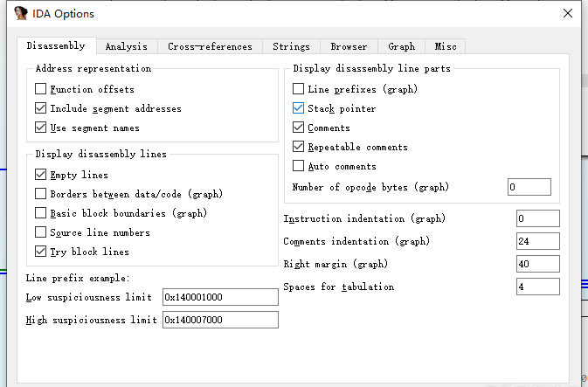
Task: Click the Spaces for tabulation field
Action: 537,287
